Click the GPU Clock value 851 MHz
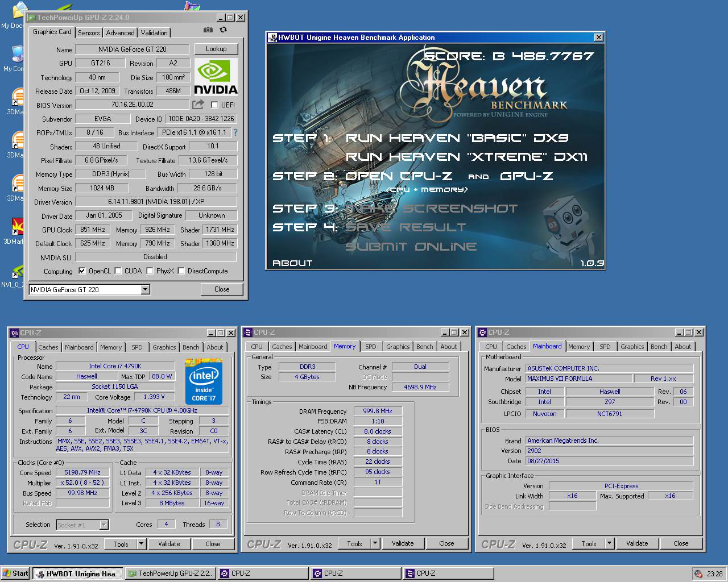 click(93, 230)
